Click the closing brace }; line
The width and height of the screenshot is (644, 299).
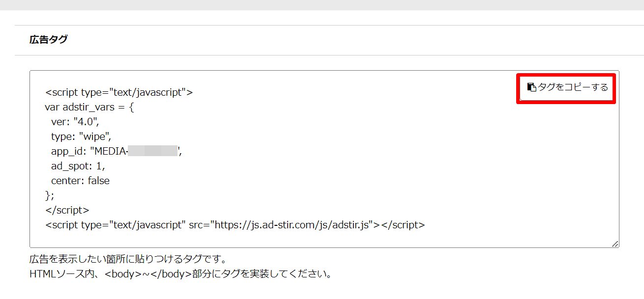pyautogui.click(x=50, y=195)
